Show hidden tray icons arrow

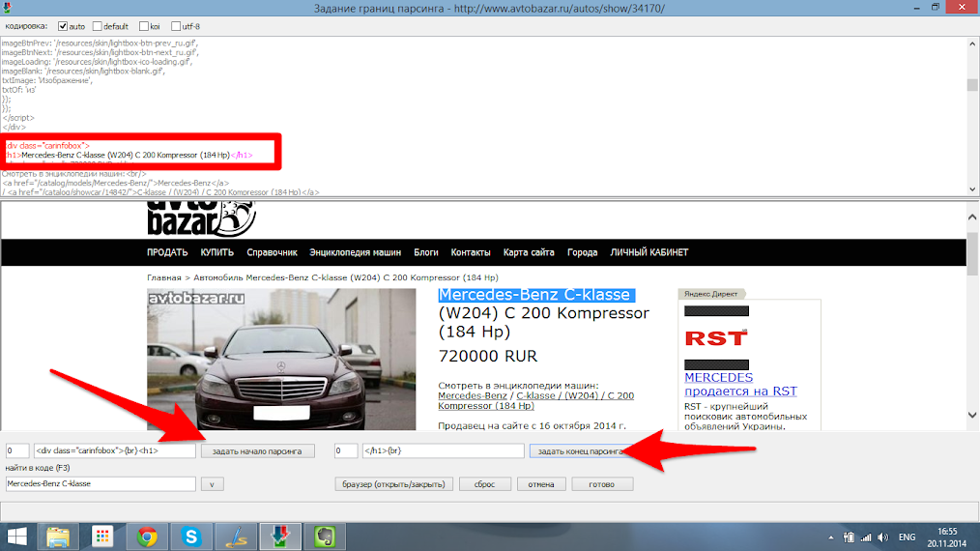(x=830, y=537)
